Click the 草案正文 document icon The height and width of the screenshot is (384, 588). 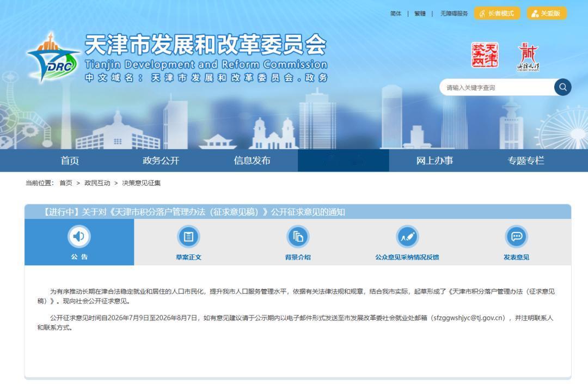188,236
